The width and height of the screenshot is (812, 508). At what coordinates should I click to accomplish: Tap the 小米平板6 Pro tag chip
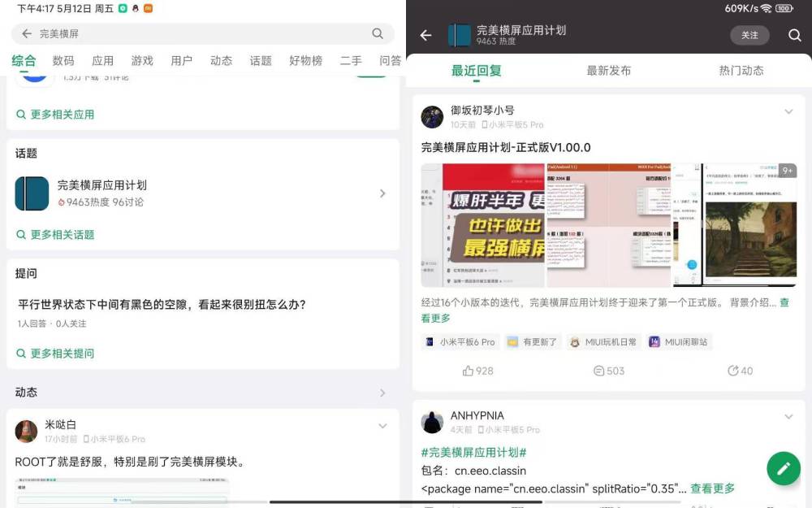click(x=460, y=342)
